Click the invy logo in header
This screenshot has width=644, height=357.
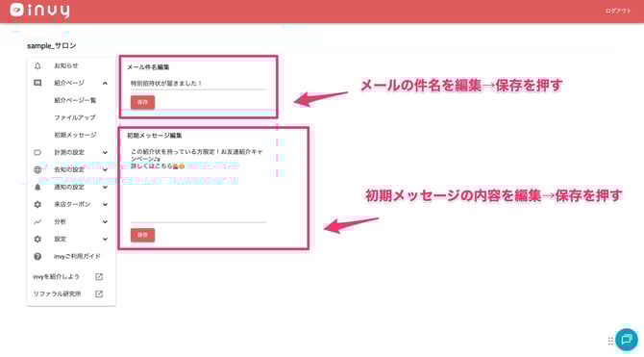tap(39, 12)
